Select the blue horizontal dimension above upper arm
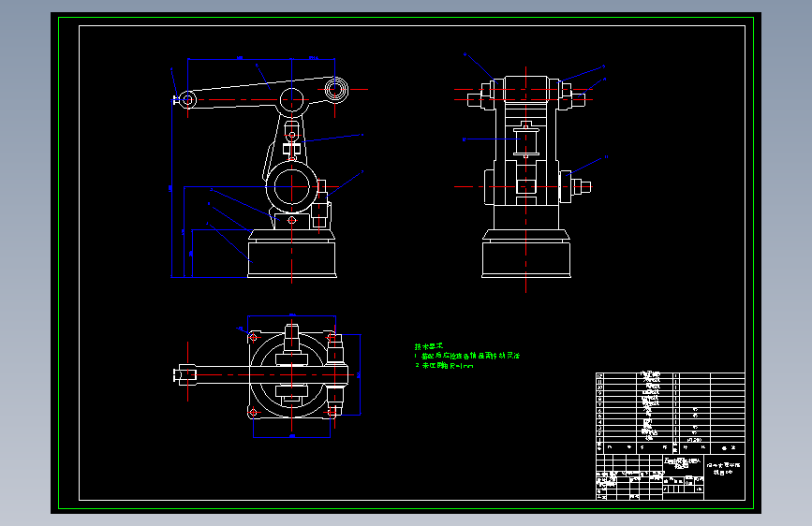Image resolution: width=812 pixels, height=526 pixels. coord(261,59)
